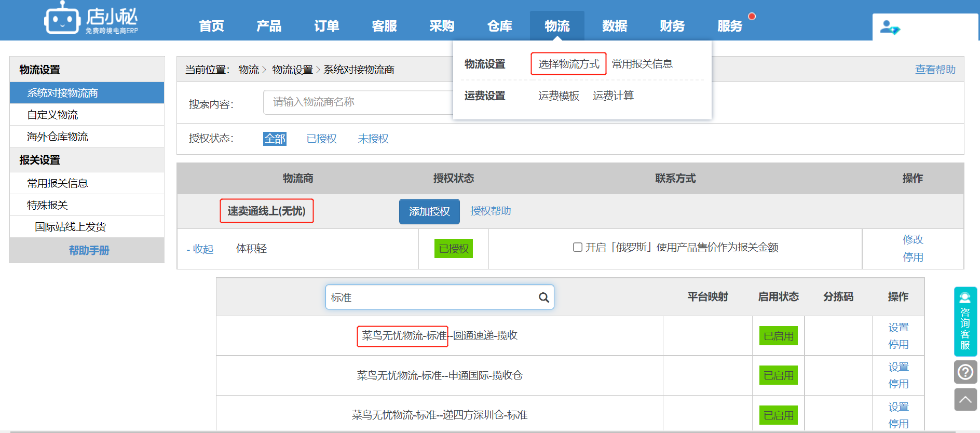Click the 平台映射 column header
Image resolution: width=980 pixels, height=433 pixels.
click(707, 296)
